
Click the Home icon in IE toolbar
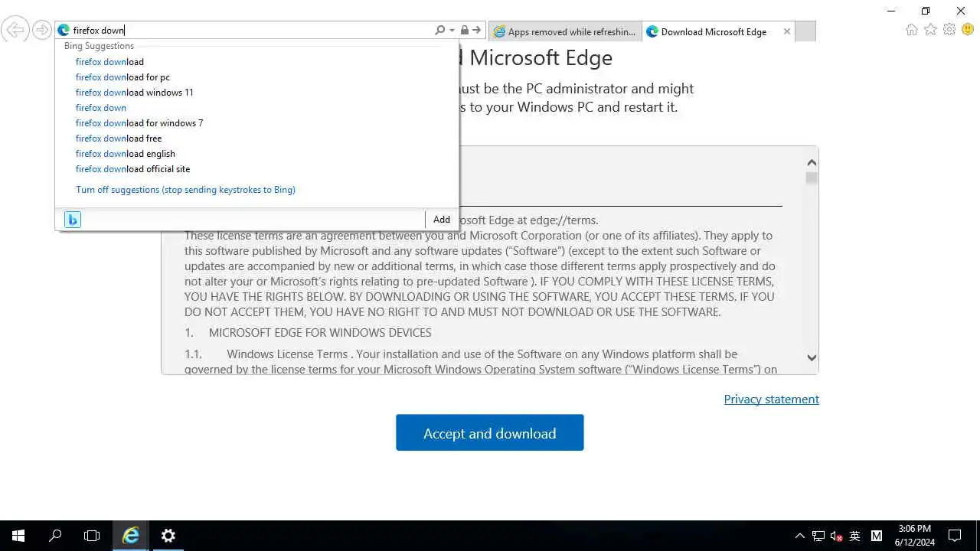tap(911, 30)
